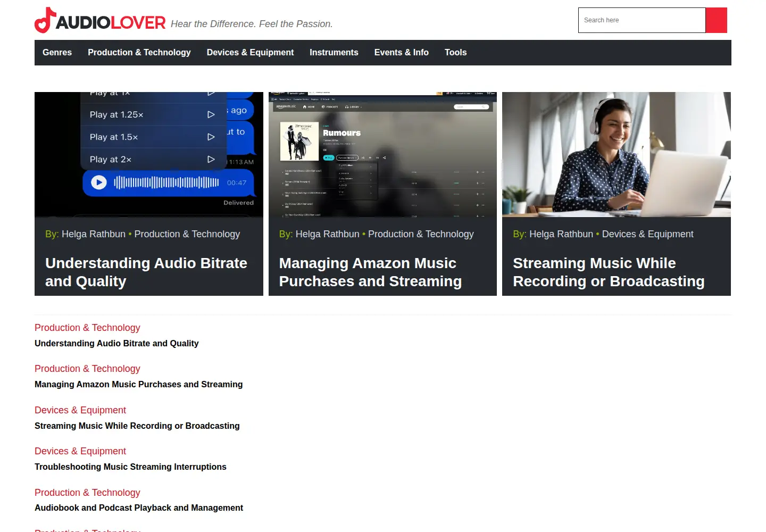Image resolution: width=766 pixels, height=532 pixels.
Task: Click red Production & Technology label above Managing Amazon Music
Action: click(87, 369)
